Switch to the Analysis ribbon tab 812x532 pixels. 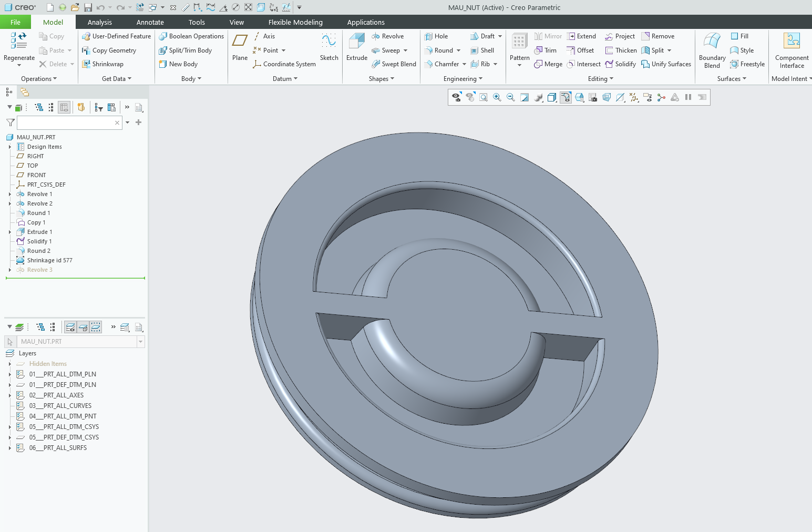(x=99, y=22)
